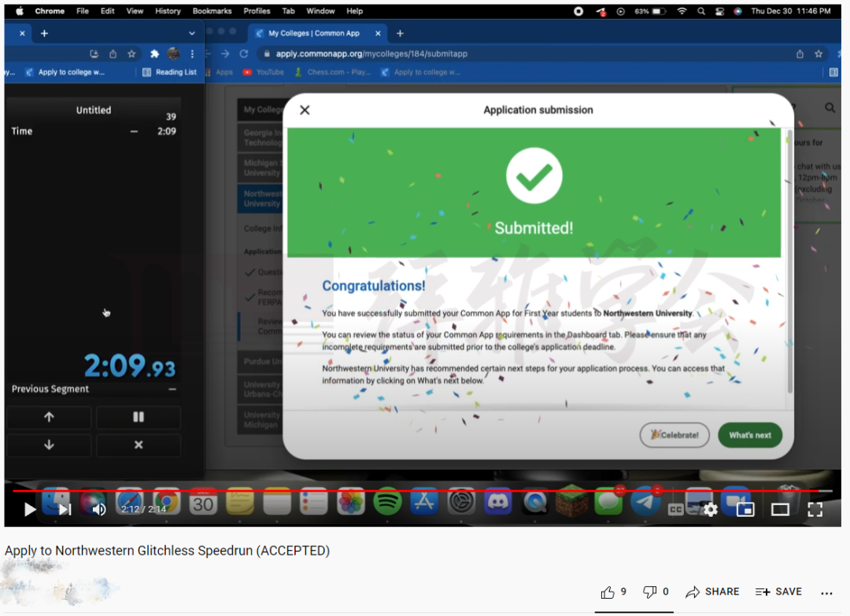This screenshot has width=850, height=616.
Task: Toggle closed captions on the video
Action: coord(675,509)
